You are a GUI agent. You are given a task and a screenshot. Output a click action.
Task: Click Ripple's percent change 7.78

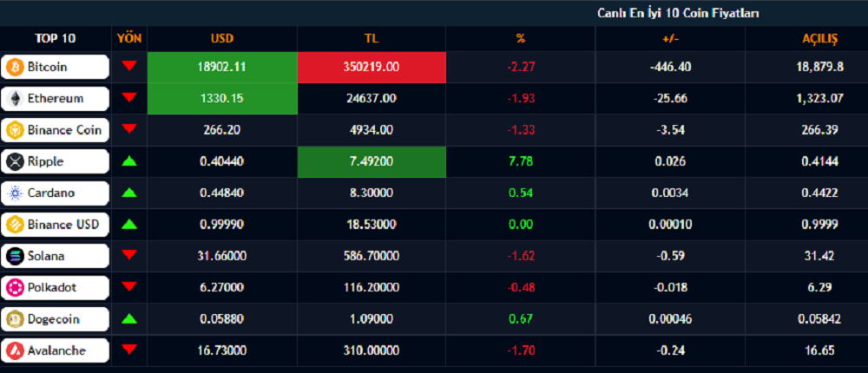point(520,161)
